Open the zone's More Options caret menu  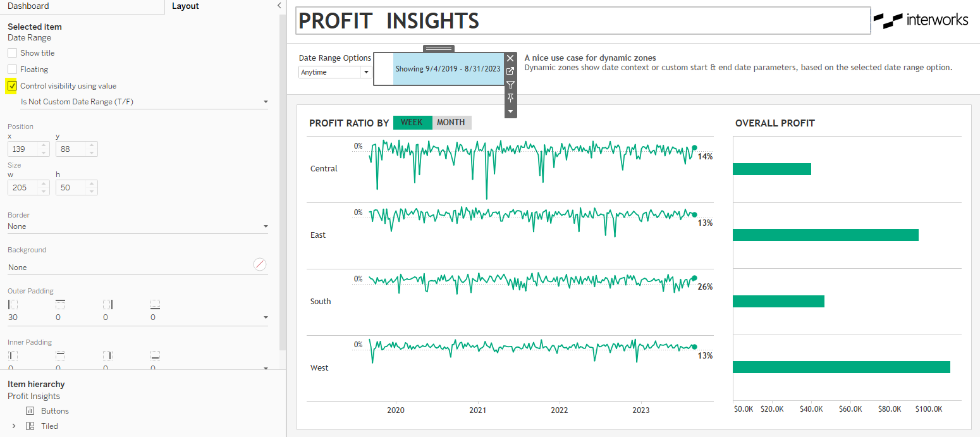pos(511,111)
